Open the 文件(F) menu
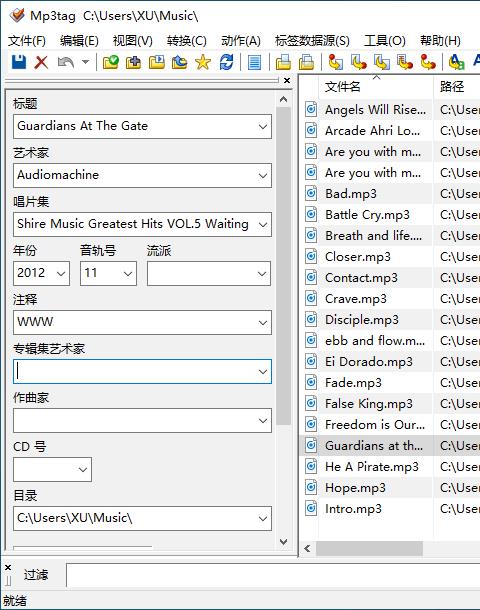This screenshot has width=480, height=610. click(x=27, y=40)
